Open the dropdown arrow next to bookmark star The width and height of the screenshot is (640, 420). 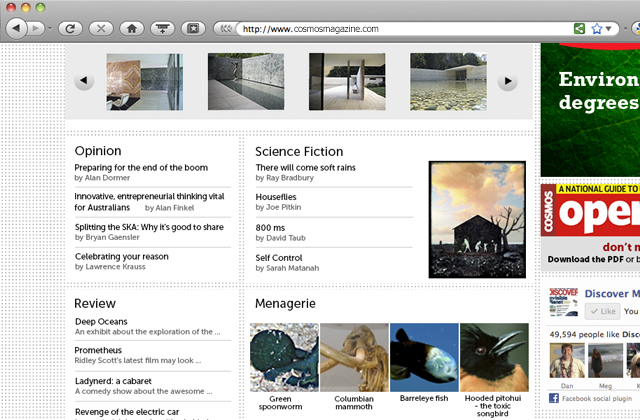tap(608, 29)
